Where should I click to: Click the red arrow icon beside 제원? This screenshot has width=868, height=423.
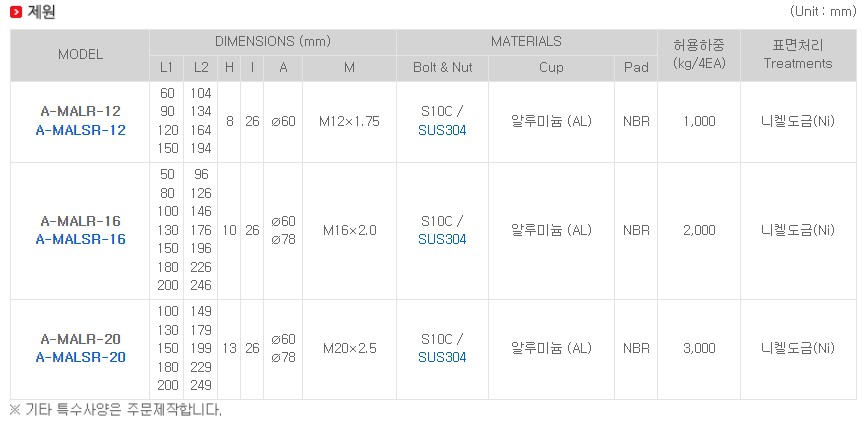coord(16,12)
